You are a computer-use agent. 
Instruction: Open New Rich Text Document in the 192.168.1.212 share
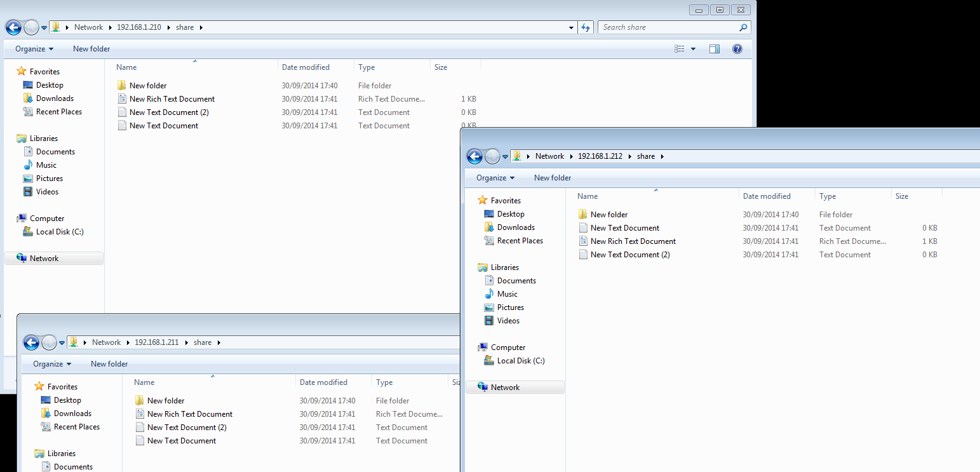click(x=633, y=241)
